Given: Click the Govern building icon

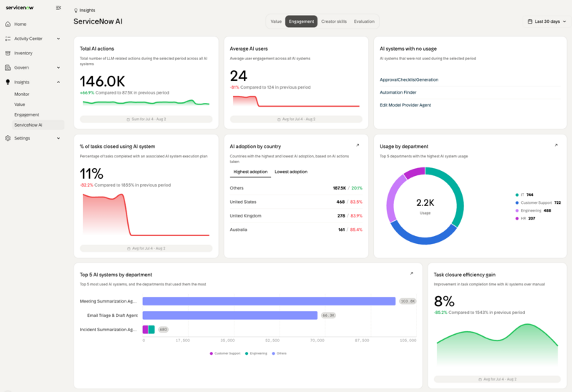Looking at the screenshot, I should click(8, 67).
